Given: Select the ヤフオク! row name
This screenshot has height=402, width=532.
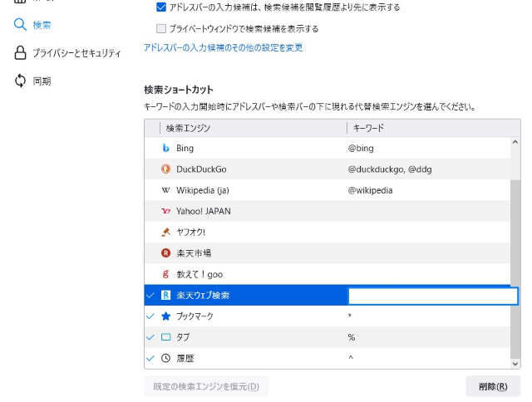Looking at the screenshot, I should click(x=190, y=233).
